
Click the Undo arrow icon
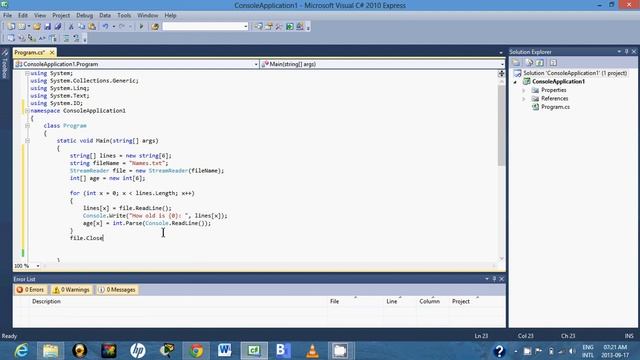[105, 27]
